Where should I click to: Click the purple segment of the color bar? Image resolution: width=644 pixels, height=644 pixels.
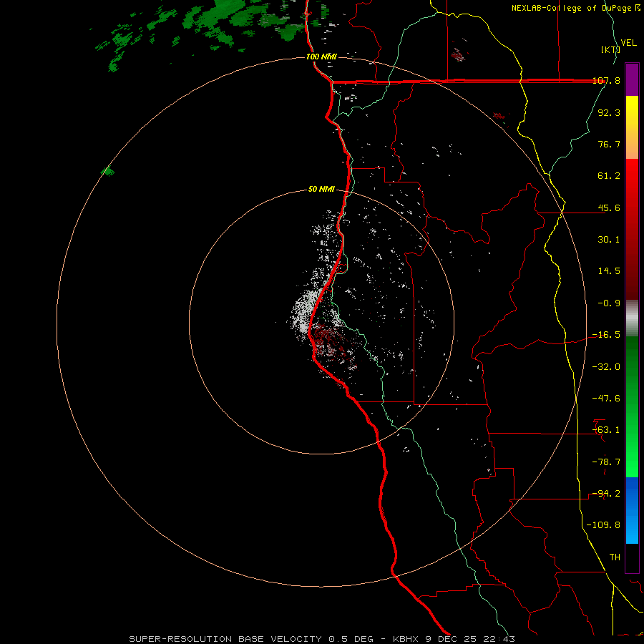[632, 79]
